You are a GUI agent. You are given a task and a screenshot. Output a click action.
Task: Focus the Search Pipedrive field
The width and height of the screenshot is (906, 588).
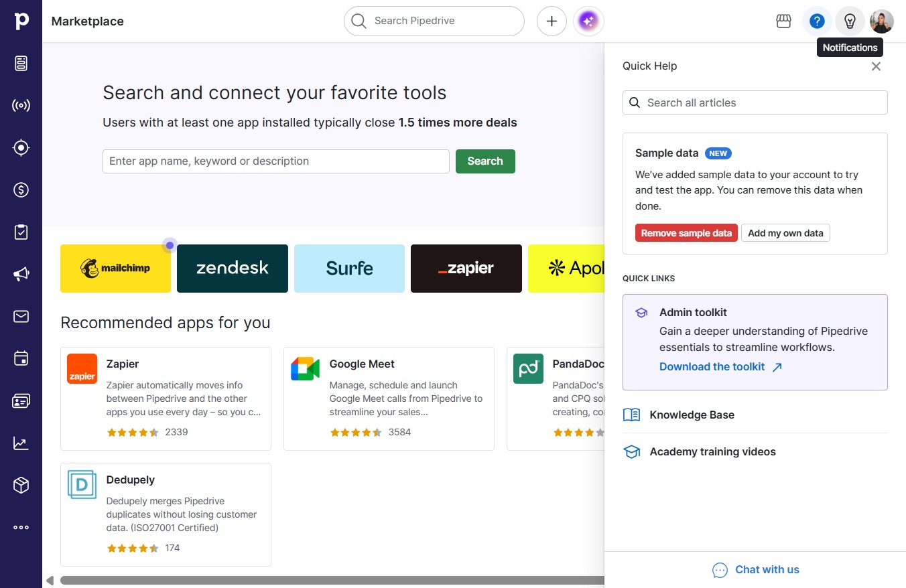(x=434, y=21)
